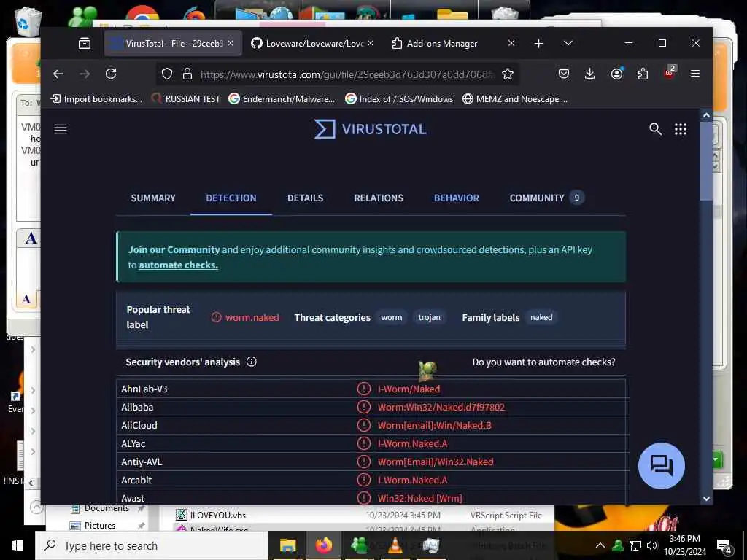Image resolution: width=747 pixels, height=560 pixels.
Task: Open the Windows Start menu
Action: tap(18, 545)
